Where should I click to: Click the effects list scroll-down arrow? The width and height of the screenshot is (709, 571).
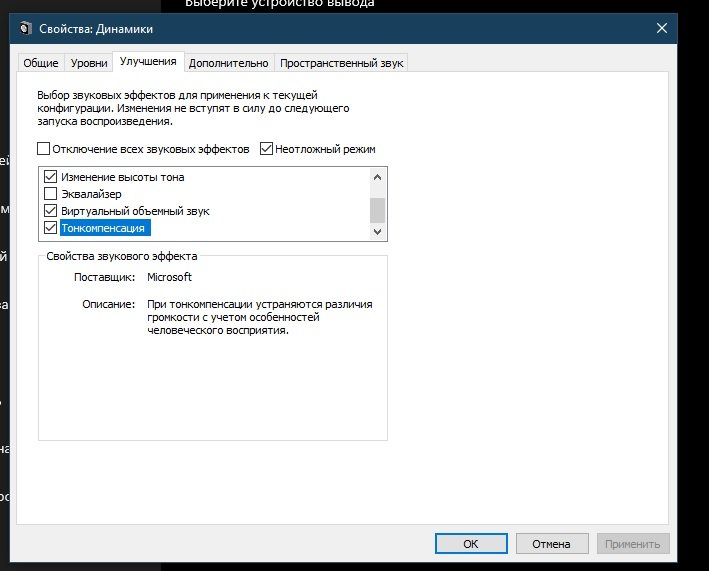click(x=377, y=231)
